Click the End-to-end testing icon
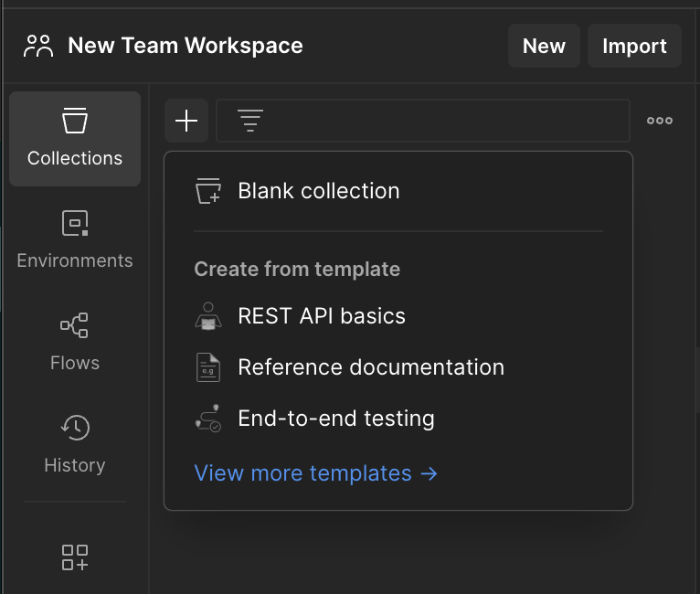This screenshot has height=594, width=700. pos(208,419)
